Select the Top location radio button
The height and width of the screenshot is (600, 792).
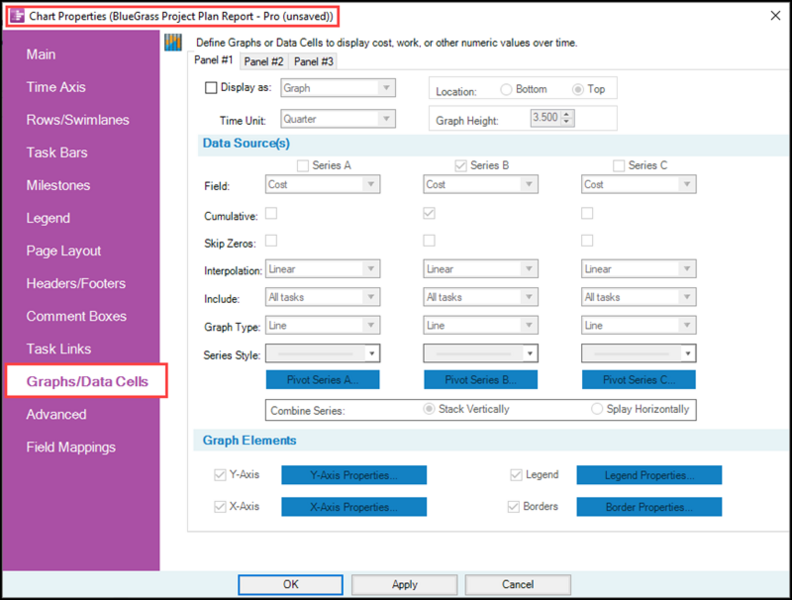point(578,89)
